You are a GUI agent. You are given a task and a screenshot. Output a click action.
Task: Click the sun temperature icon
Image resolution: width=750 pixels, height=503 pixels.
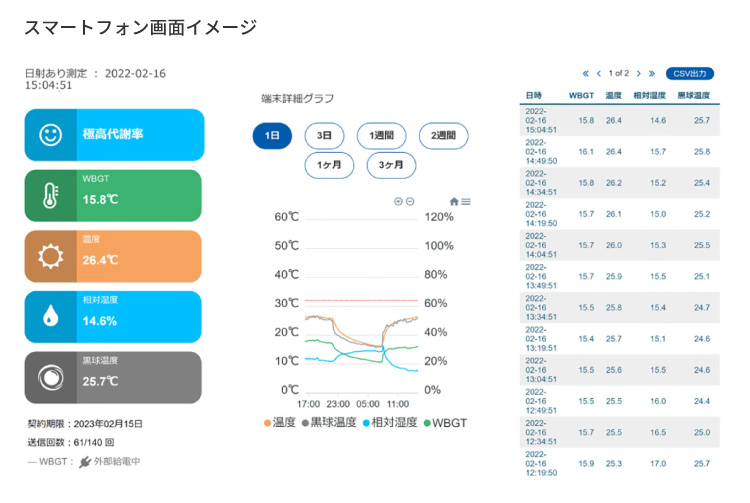pyautogui.click(x=50, y=256)
